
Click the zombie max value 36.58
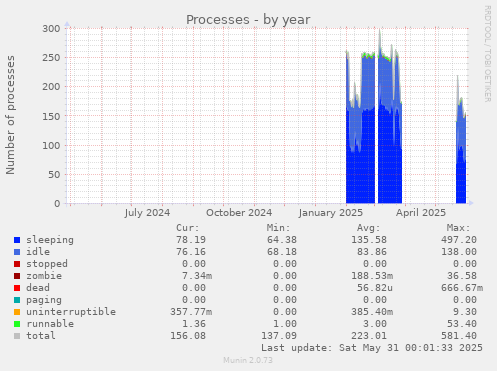[x=462, y=276]
